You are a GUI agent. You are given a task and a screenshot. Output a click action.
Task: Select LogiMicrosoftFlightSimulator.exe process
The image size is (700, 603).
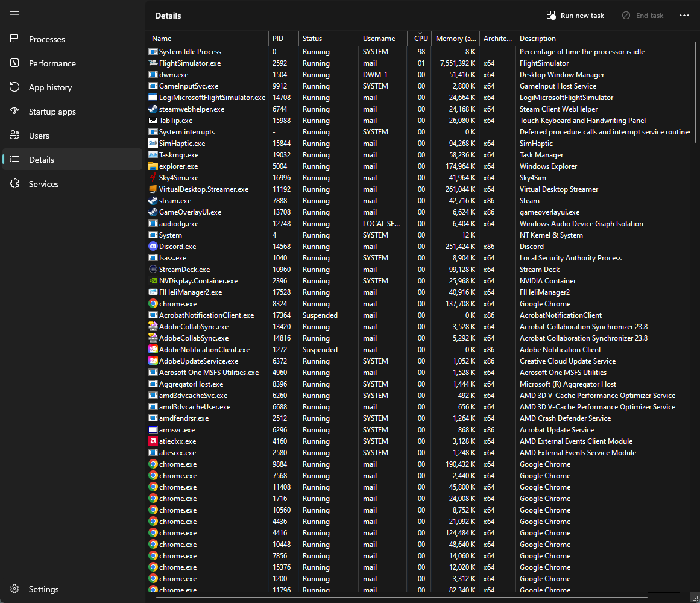coord(419,97)
